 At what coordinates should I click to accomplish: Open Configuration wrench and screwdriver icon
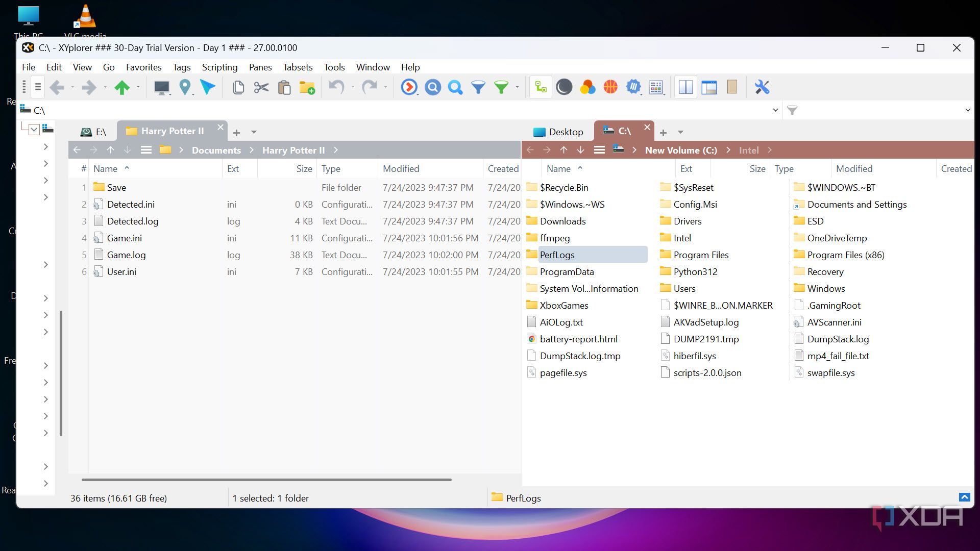pos(762,88)
